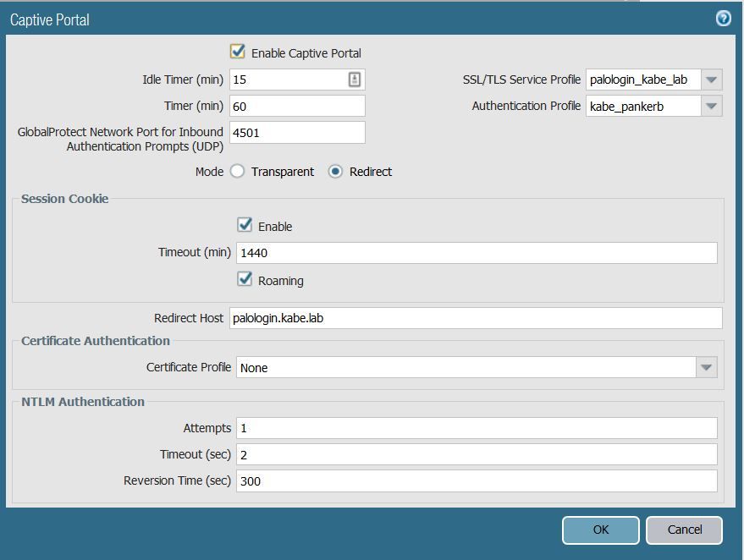This screenshot has width=744, height=560.
Task: Open Authentication Profile dropdown arrow
Action: tap(711, 107)
